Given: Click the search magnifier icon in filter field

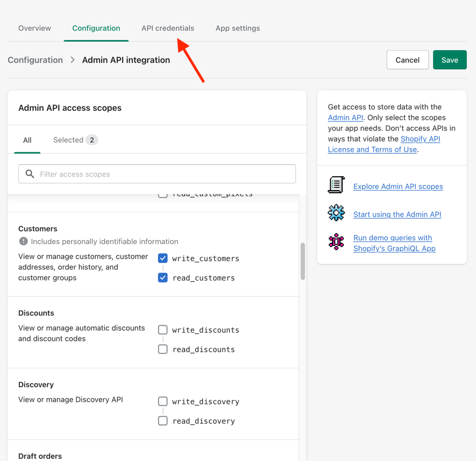Looking at the screenshot, I should click(x=30, y=174).
